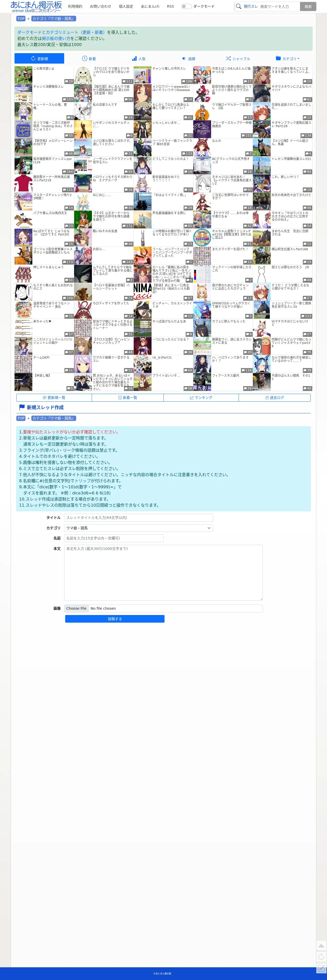
Task: Open thread 藤田晋オーナー所有馬応援スレPart218
Action: click(x=44, y=183)
